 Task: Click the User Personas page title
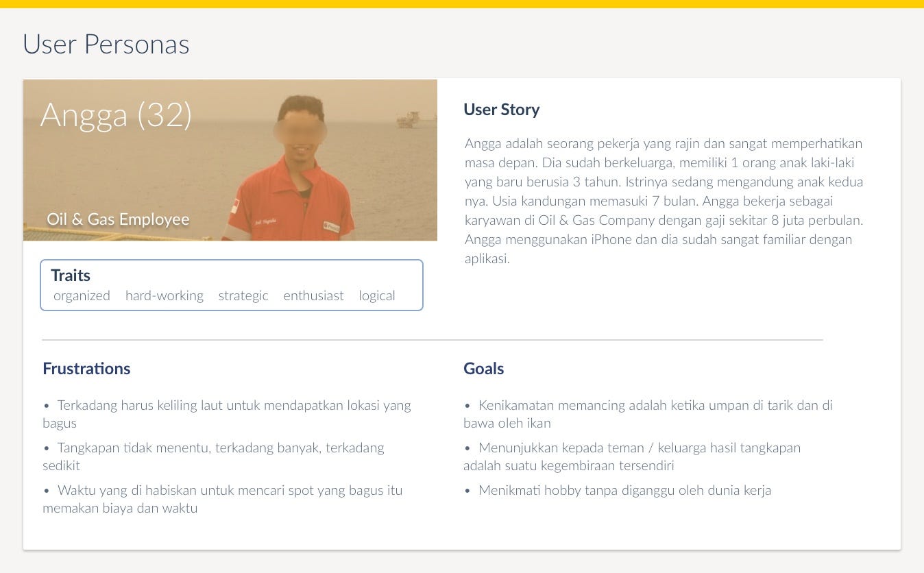tap(106, 45)
